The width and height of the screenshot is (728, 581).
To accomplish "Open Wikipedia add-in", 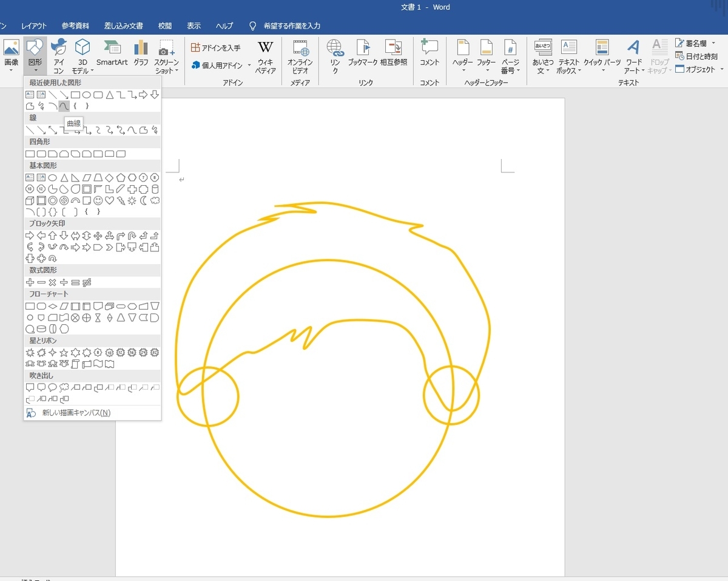I will (266, 58).
